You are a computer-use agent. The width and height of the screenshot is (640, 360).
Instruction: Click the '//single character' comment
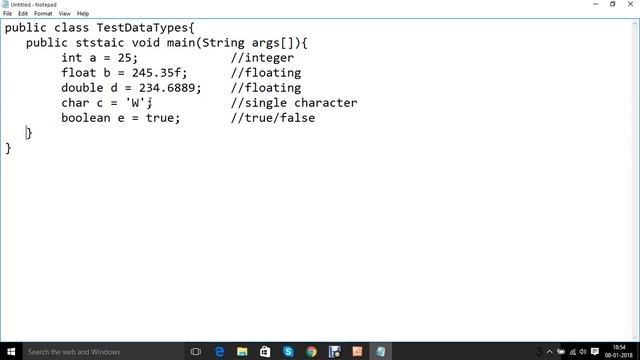[x=294, y=103]
